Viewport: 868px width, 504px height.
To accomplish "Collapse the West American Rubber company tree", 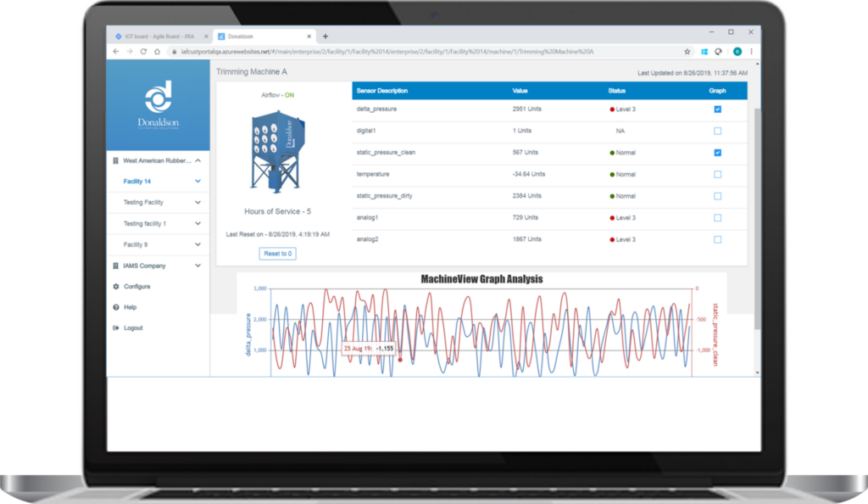I will pos(198,160).
